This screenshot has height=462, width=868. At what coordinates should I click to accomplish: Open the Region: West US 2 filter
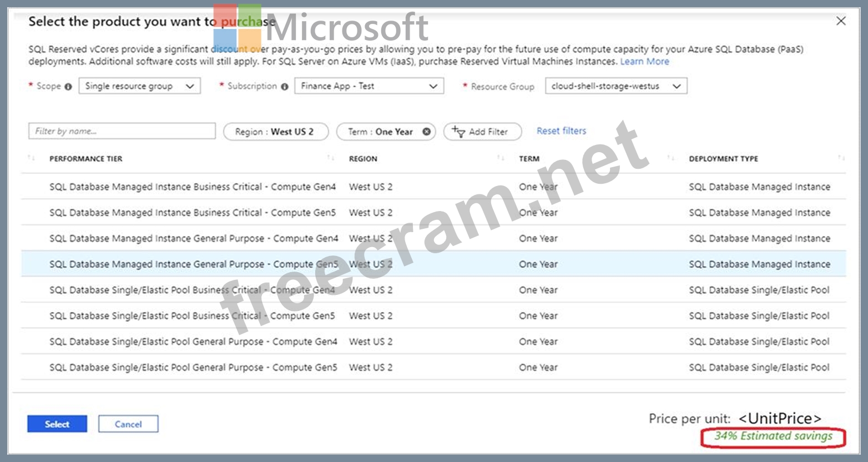(276, 132)
